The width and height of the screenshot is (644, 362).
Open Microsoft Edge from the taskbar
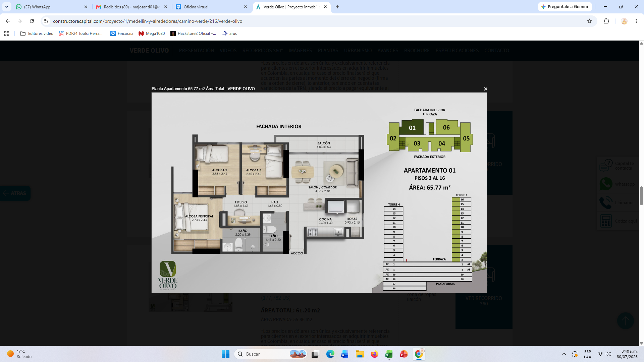coord(330,354)
